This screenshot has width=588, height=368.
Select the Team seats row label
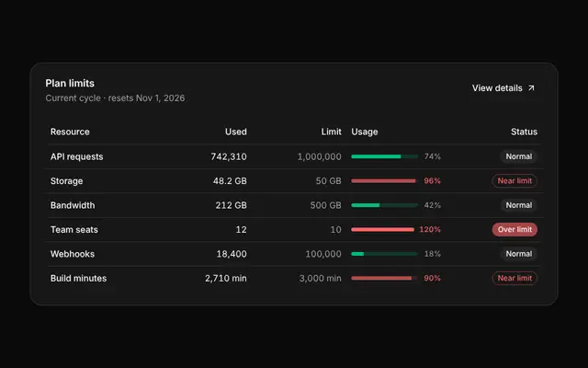click(x=74, y=230)
